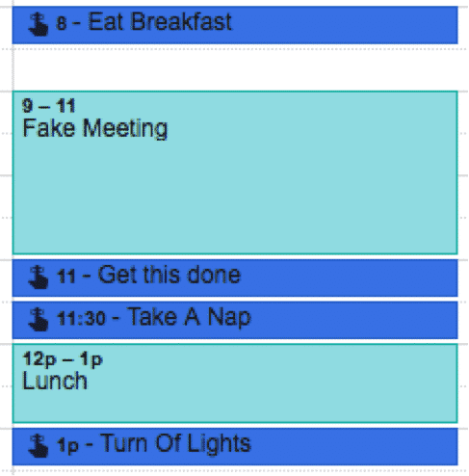Select the empty body of Fake Meeting event
Image resolution: width=469 pixels, height=476 pixels.
[235, 196]
